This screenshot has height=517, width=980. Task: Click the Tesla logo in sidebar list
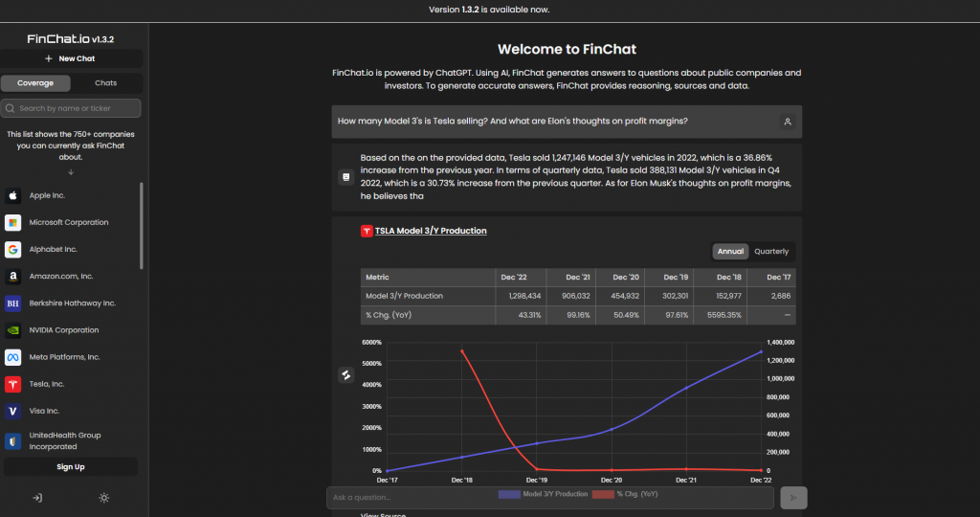[12, 384]
